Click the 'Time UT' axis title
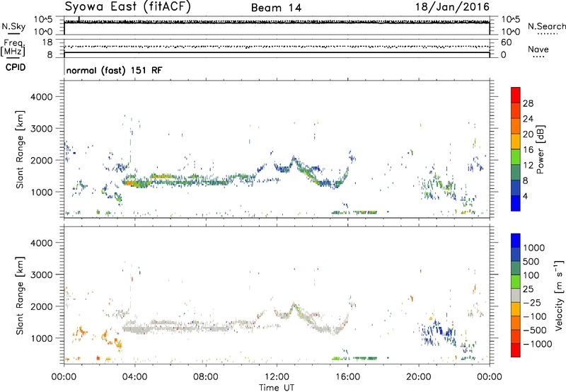566x392 pixels. 277,388
